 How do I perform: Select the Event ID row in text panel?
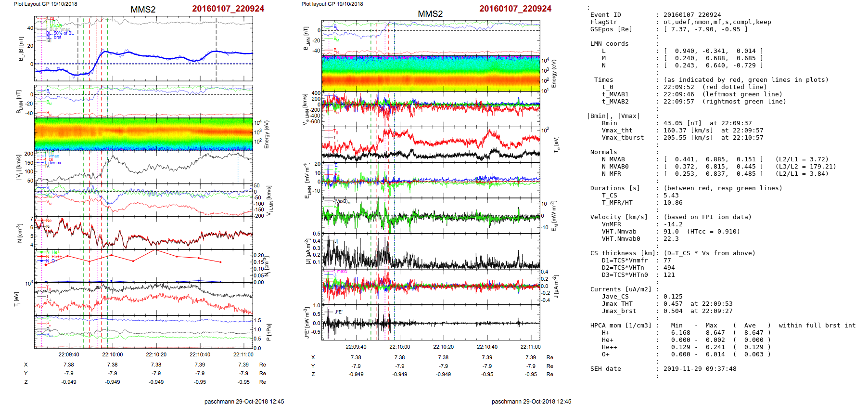(x=605, y=15)
